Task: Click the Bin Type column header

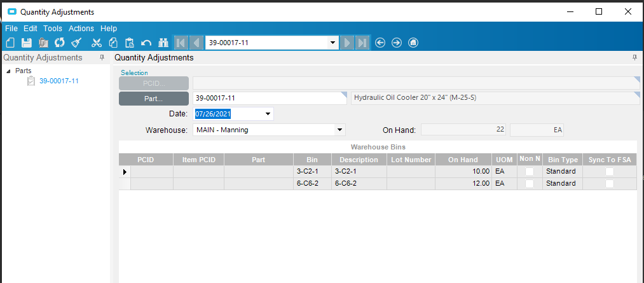Action: pyautogui.click(x=562, y=160)
